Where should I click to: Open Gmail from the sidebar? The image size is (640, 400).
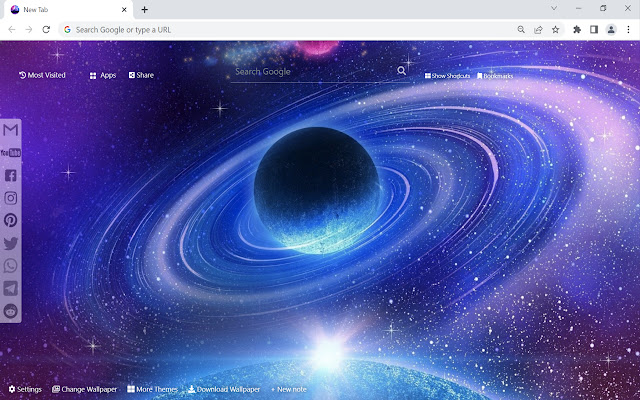(11, 130)
